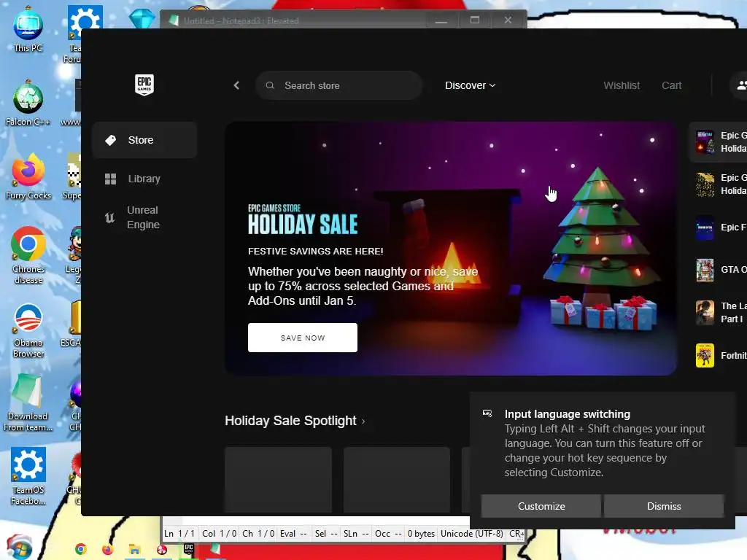Open Chrome from the taskbar
Screen dimensions: 747x560
coord(80,549)
